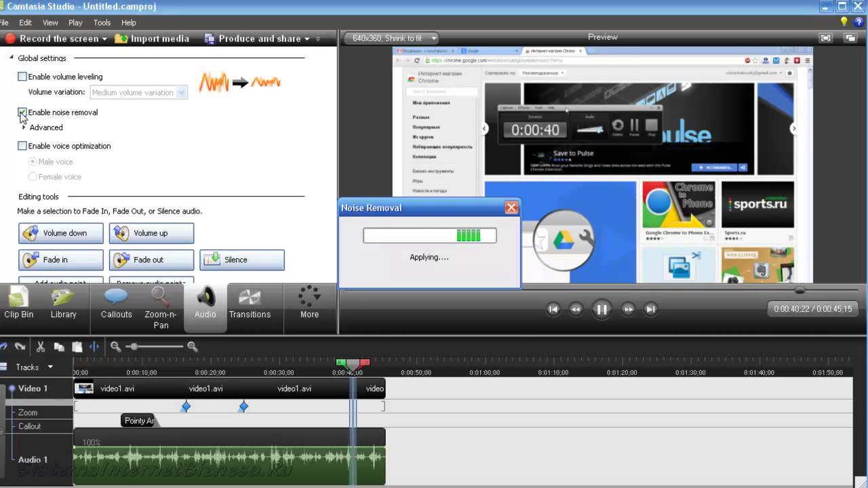Click Import media

(152, 39)
